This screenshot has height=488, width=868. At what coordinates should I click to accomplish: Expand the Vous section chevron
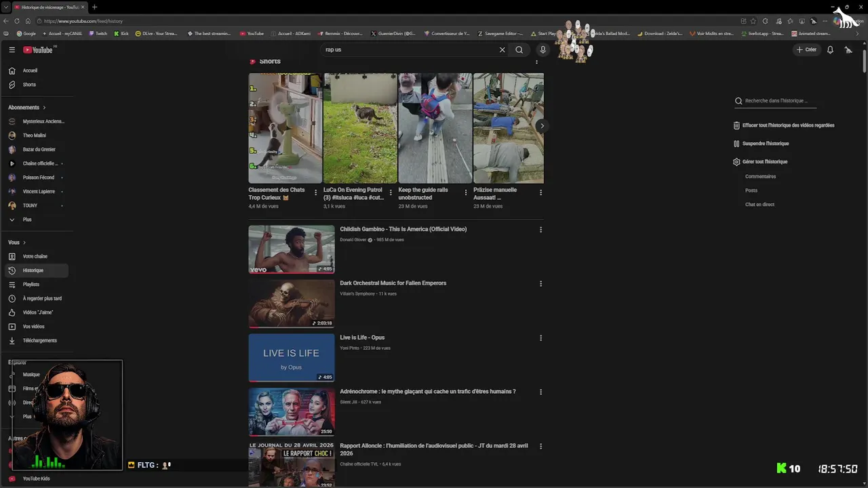click(x=24, y=242)
